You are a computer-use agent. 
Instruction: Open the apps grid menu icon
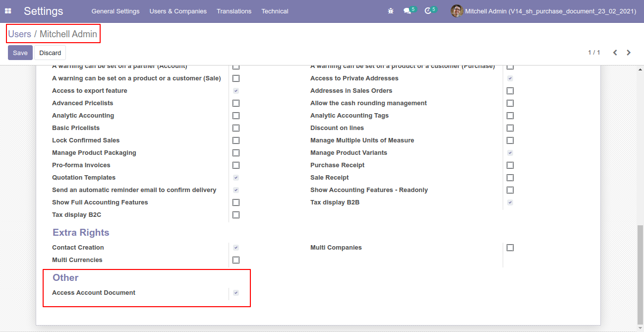tap(8, 11)
